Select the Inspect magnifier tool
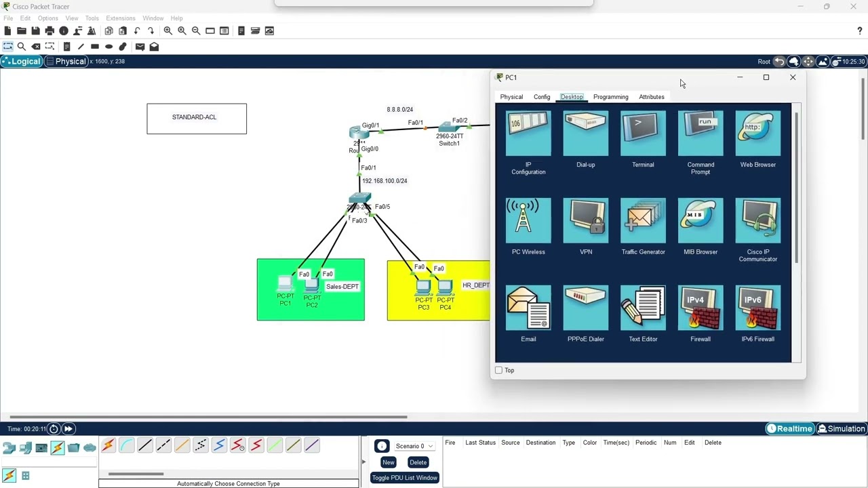The image size is (868, 488). [x=22, y=47]
